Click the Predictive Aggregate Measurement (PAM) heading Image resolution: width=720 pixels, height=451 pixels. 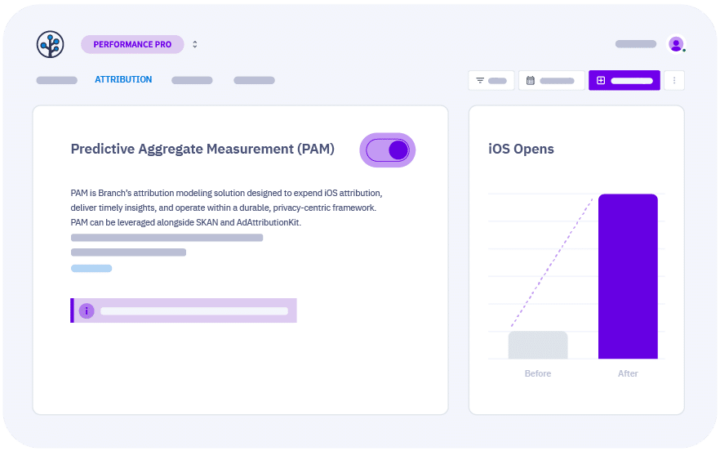point(202,149)
